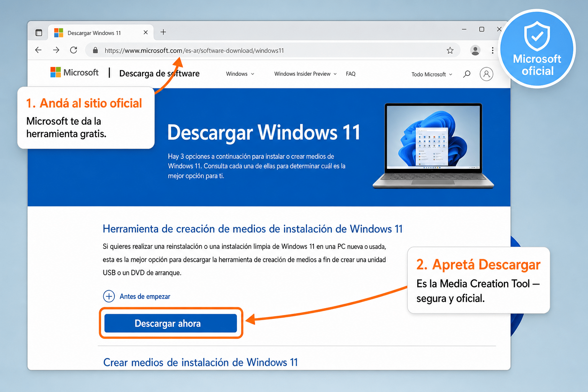Viewport: 588px width, 392px height.
Task: Open the browser profile avatar
Action: point(475,51)
